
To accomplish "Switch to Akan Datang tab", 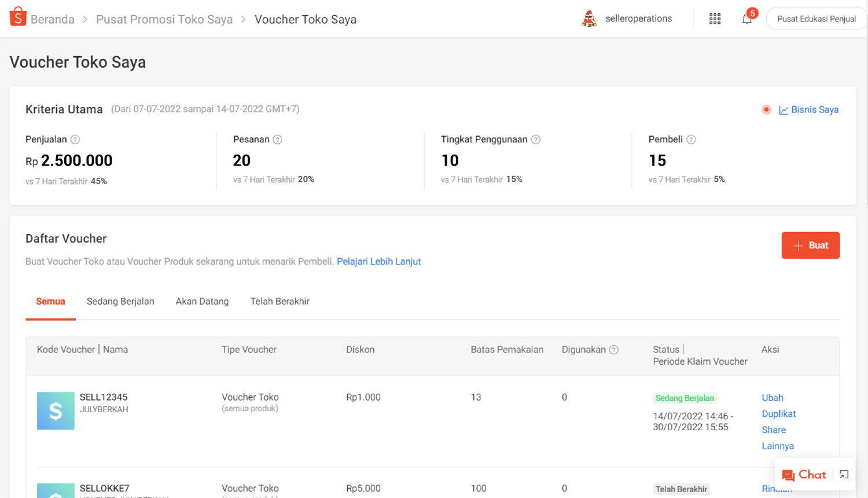I will tap(202, 301).
